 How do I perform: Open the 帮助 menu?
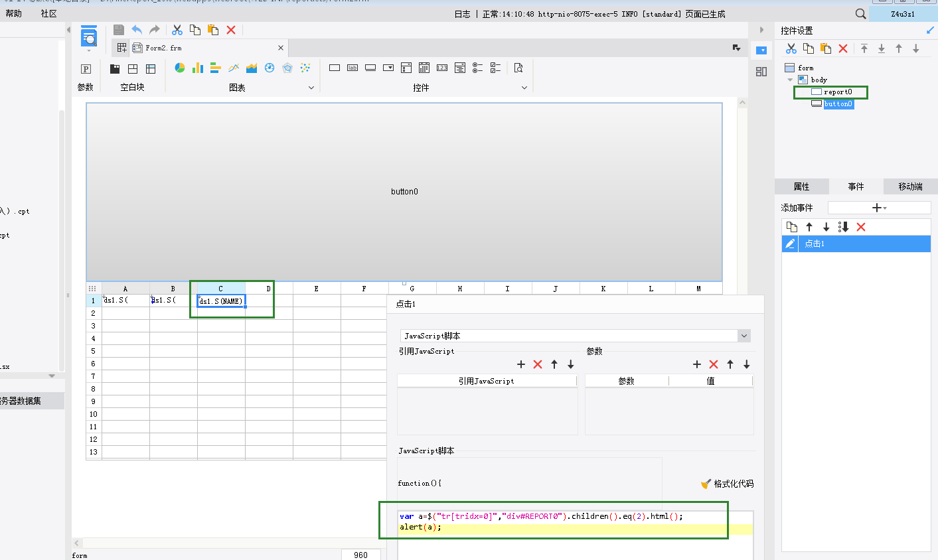click(14, 13)
